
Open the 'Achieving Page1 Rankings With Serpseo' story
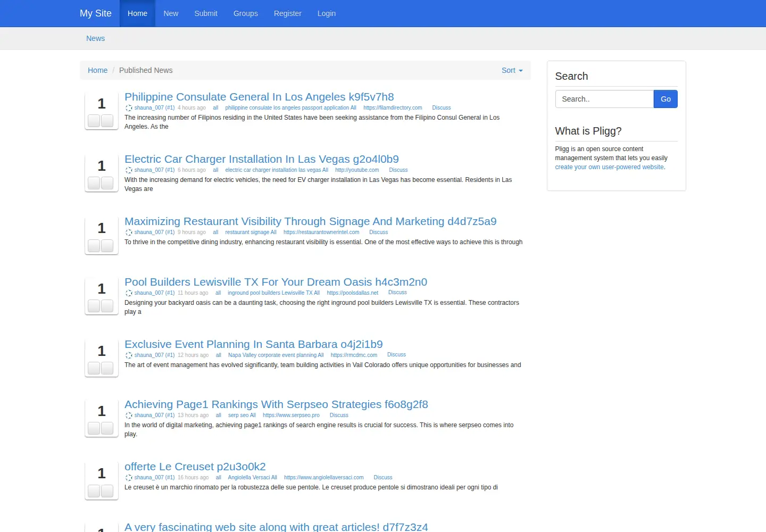coord(276,404)
